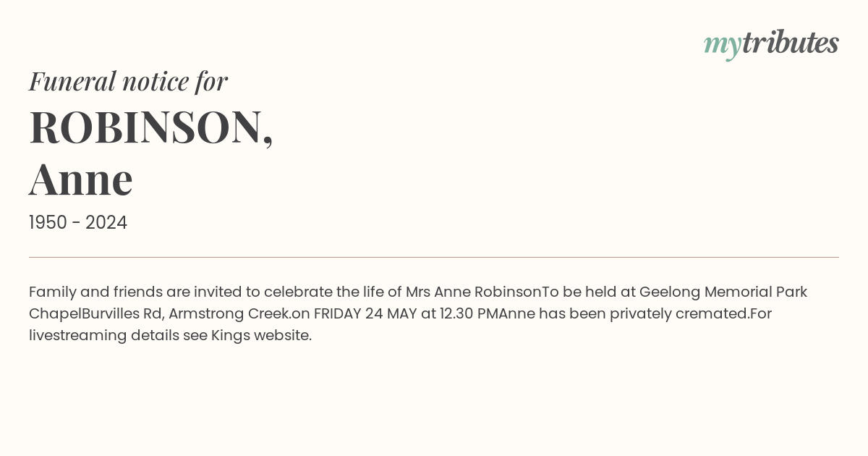868x456 pixels.
Task: Click the horizontal divider line
Action: click(434, 257)
